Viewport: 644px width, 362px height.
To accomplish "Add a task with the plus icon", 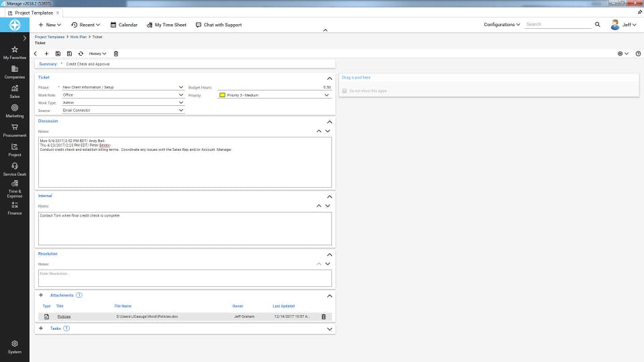I will click(41, 328).
